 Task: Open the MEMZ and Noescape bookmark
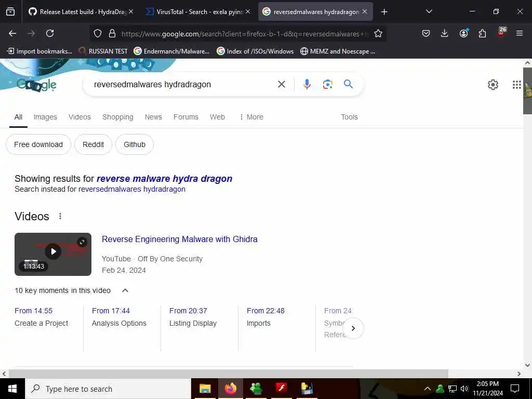click(x=338, y=51)
